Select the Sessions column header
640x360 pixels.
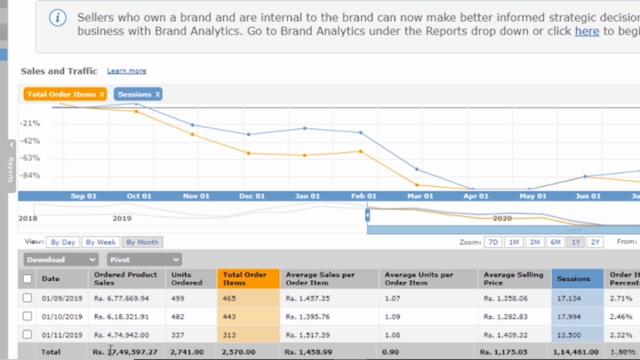click(578, 279)
